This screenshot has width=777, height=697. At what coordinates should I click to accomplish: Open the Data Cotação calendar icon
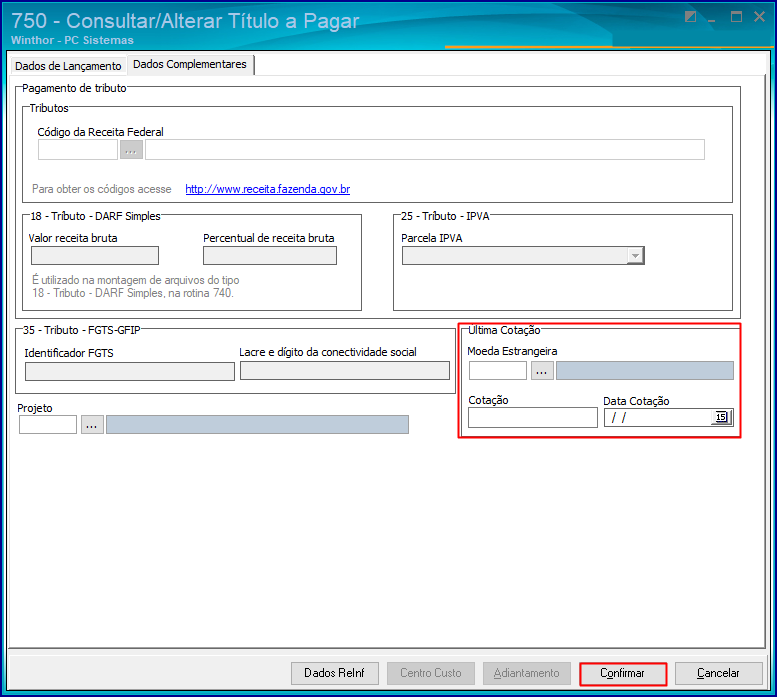click(x=722, y=417)
